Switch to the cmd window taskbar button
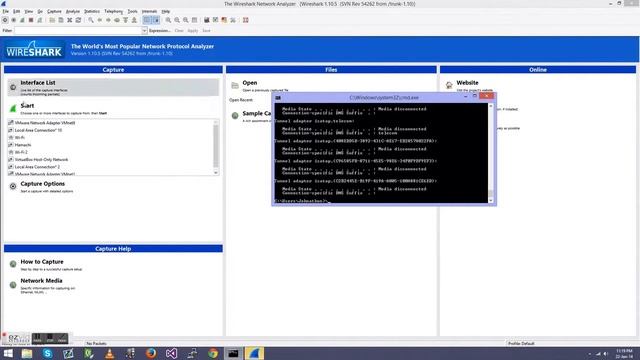 233,353
